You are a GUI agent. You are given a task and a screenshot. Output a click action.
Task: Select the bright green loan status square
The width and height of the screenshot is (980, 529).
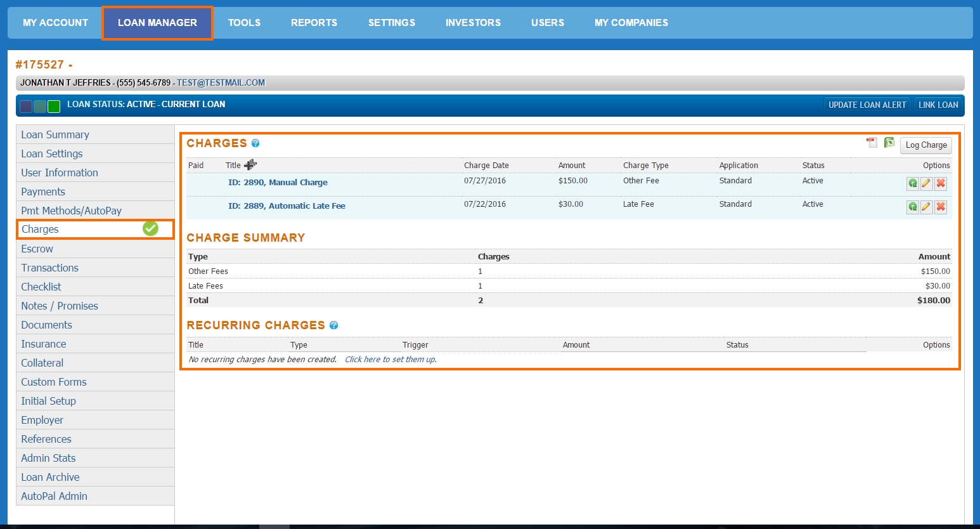(54, 106)
